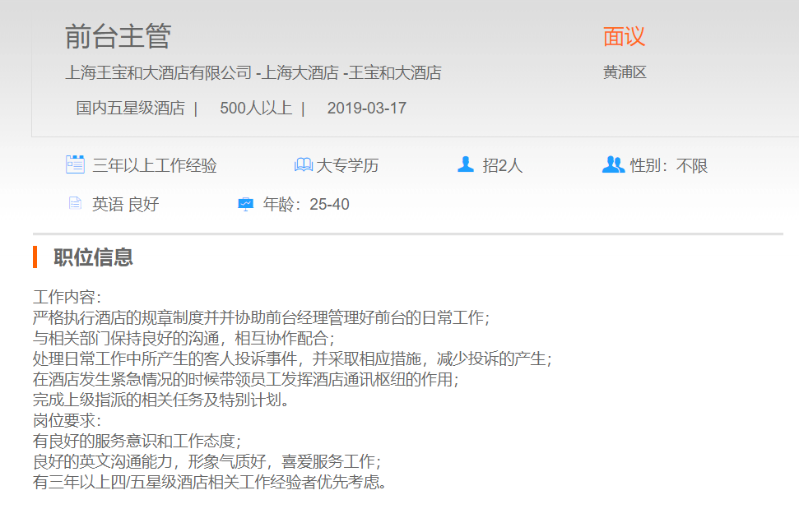Click the 500人以上 company size tag
This screenshot has width=799, height=532.
tap(255, 109)
